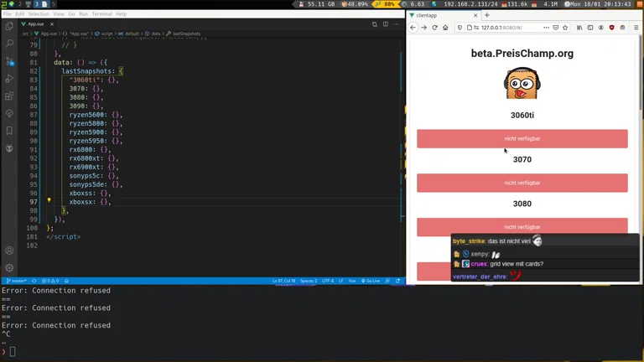Select the App.vue editor tab

36,24
